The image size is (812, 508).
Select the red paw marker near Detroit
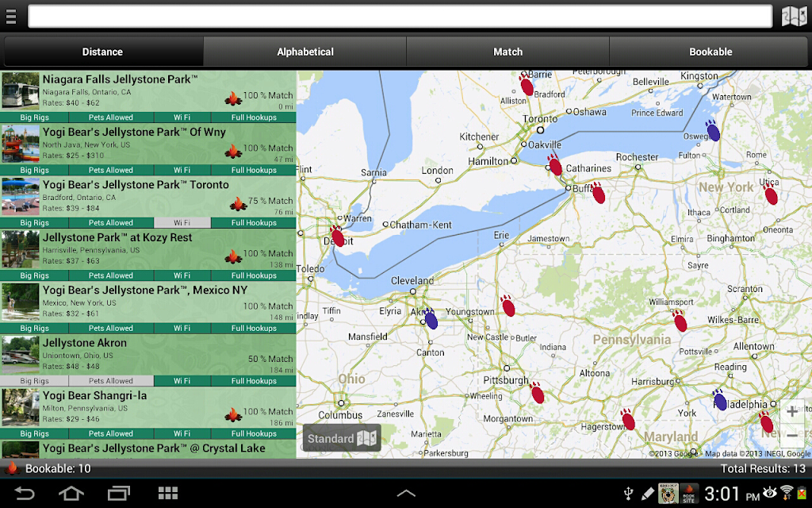337,237
